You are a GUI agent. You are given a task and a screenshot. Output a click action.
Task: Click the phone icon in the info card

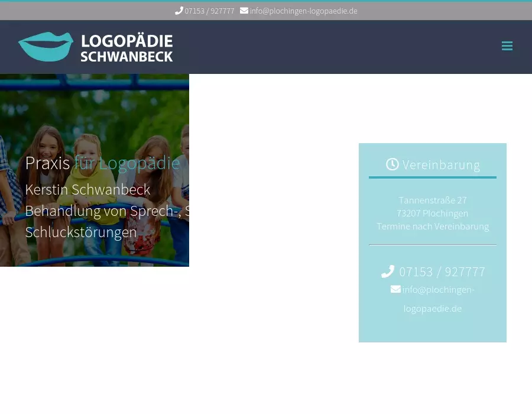(388, 271)
